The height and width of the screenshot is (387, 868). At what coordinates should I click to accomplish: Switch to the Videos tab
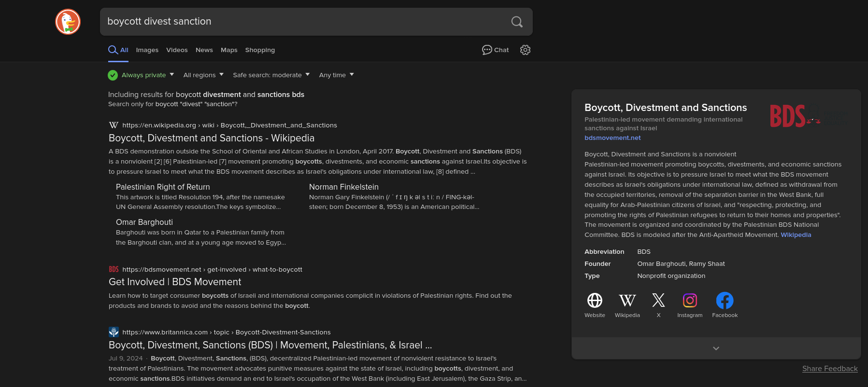177,50
